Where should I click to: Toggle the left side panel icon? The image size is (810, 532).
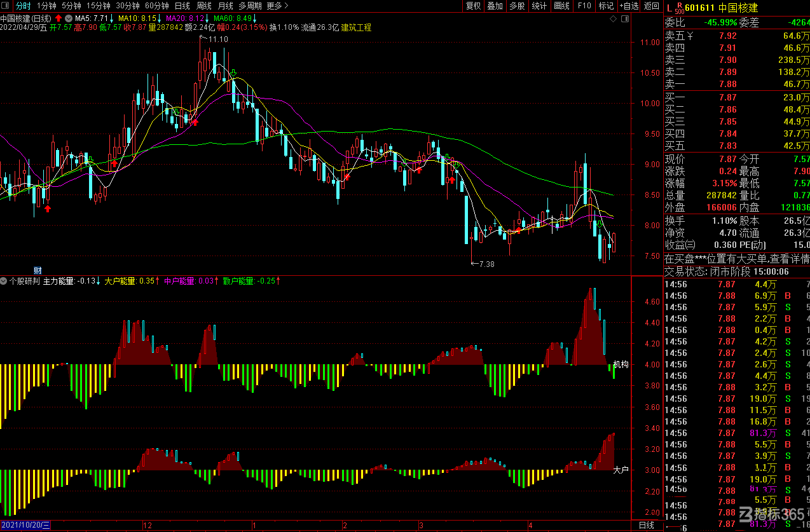6,6
